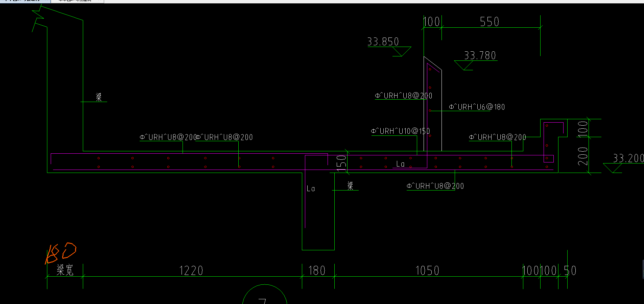
Task: Pick the 550 top dimension text
Action: coord(490,22)
